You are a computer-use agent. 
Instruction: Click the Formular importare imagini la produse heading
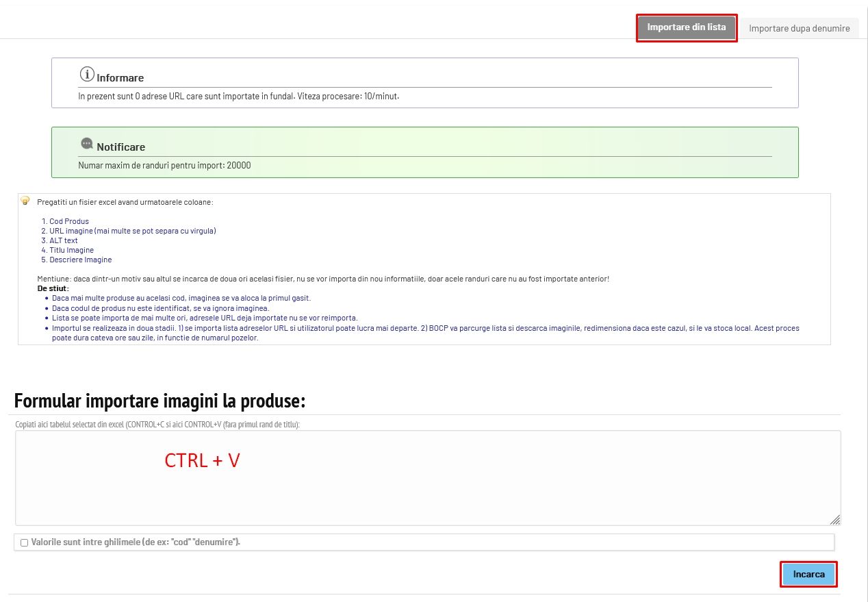click(x=159, y=400)
